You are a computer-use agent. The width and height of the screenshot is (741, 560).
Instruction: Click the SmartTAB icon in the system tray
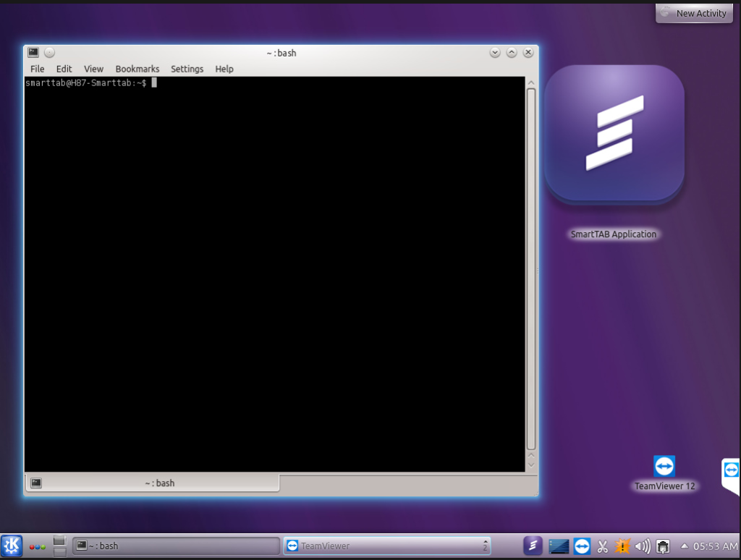[533, 546]
